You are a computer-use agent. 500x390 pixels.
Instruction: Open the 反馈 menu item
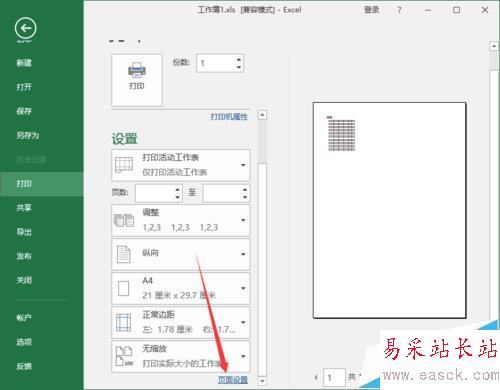pos(24,366)
